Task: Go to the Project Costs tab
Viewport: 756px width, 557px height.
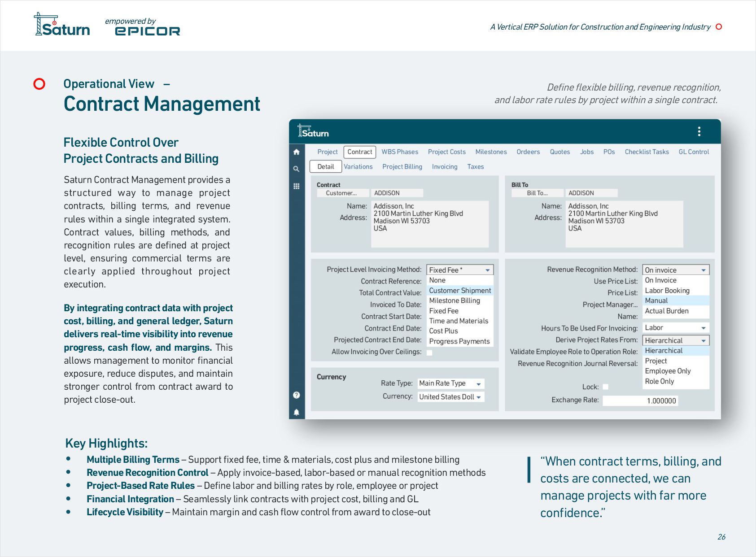Action: click(x=447, y=152)
